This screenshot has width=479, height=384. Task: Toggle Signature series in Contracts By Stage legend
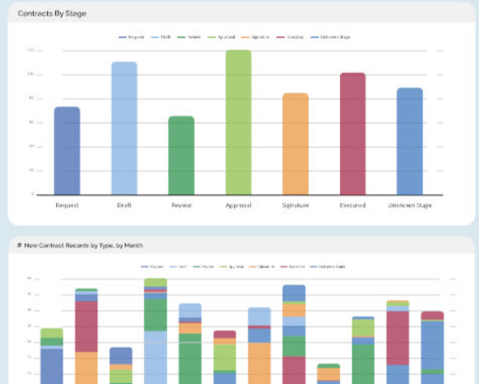[x=255, y=37]
